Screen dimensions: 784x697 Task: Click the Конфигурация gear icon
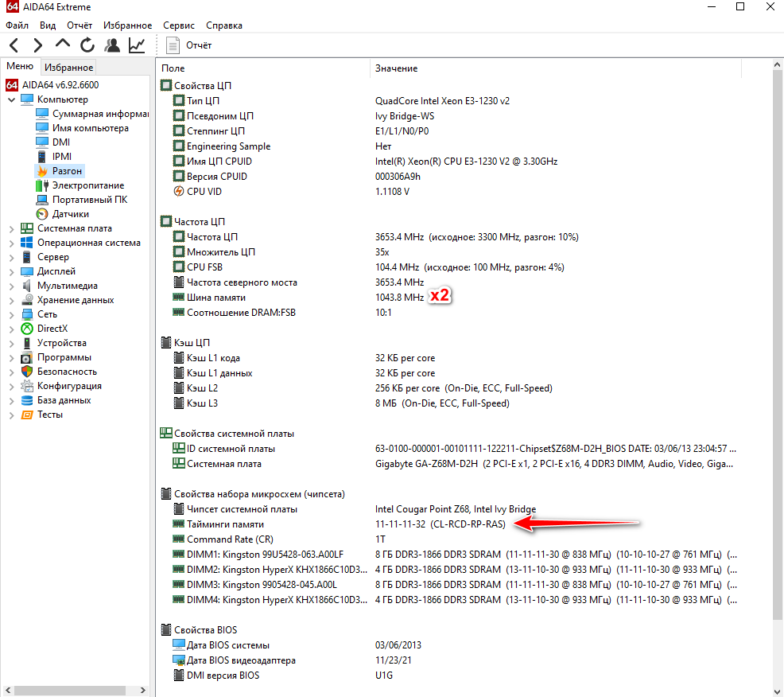click(x=27, y=386)
